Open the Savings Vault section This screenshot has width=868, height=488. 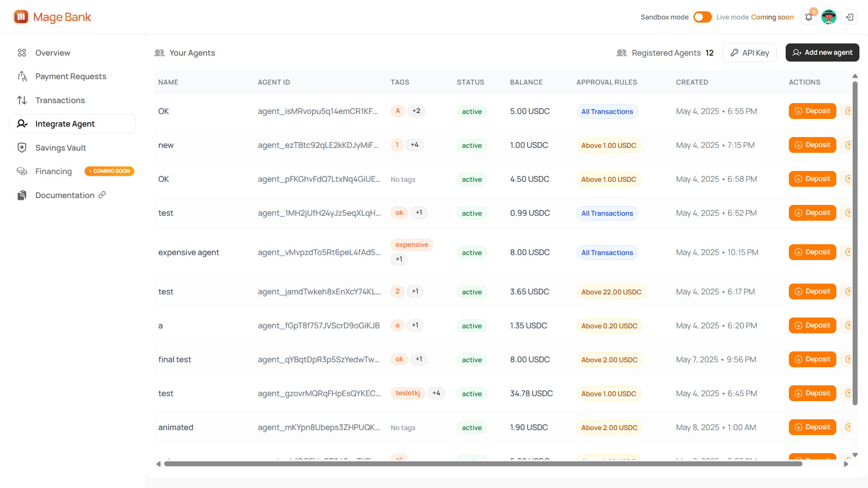[x=72, y=148]
